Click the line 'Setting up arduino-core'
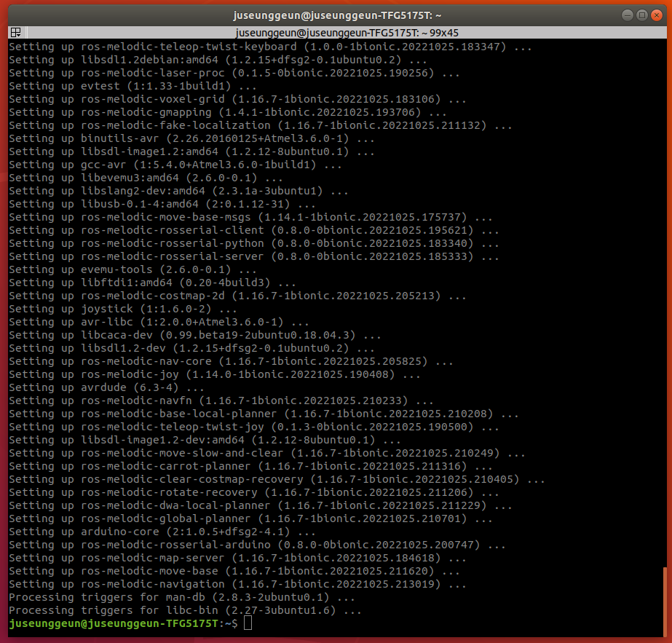Screen dimensions: 672x643 (x=162, y=532)
